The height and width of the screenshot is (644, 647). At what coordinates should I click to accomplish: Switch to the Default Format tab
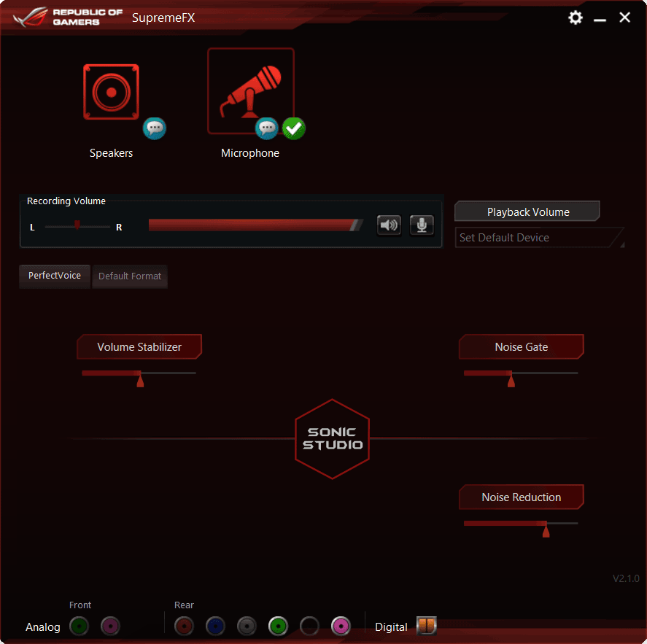(x=130, y=276)
